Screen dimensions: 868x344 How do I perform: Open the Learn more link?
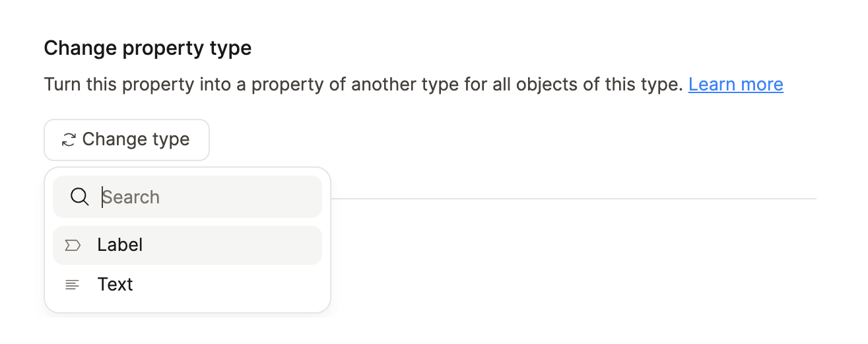click(735, 85)
